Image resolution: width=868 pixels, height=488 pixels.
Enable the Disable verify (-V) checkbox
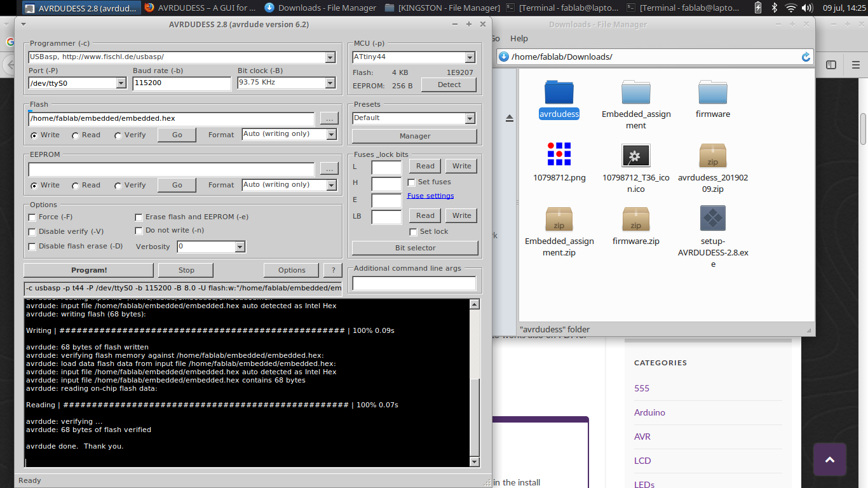(x=32, y=232)
